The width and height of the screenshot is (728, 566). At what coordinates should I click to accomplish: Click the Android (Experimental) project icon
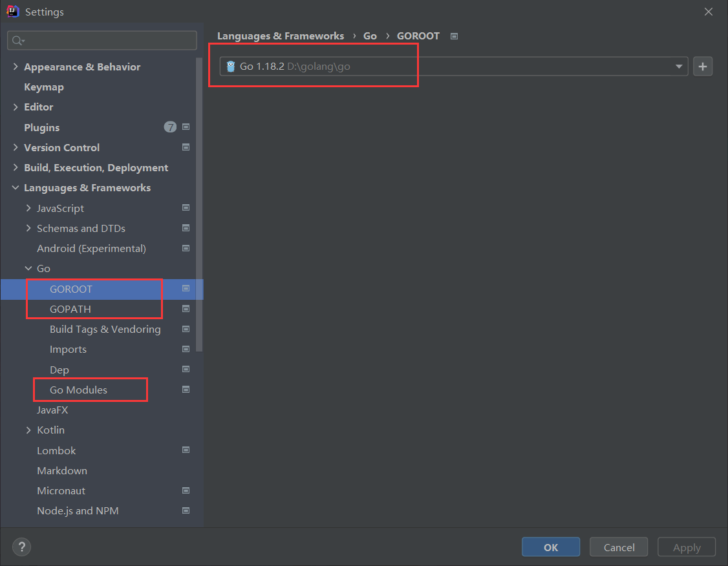click(186, 248)
